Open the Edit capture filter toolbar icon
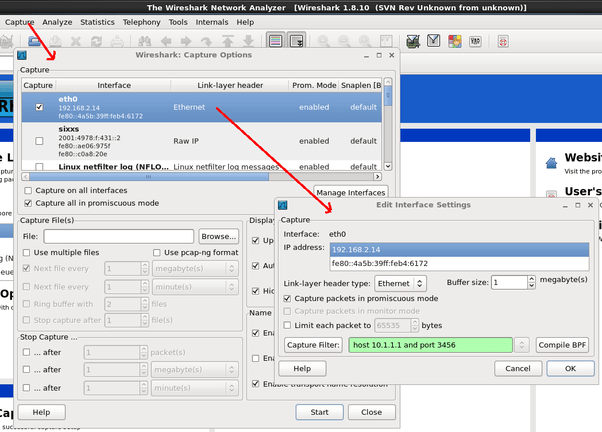Image resolution: width=602 pixels, height=432 pixels. (413, 41)
